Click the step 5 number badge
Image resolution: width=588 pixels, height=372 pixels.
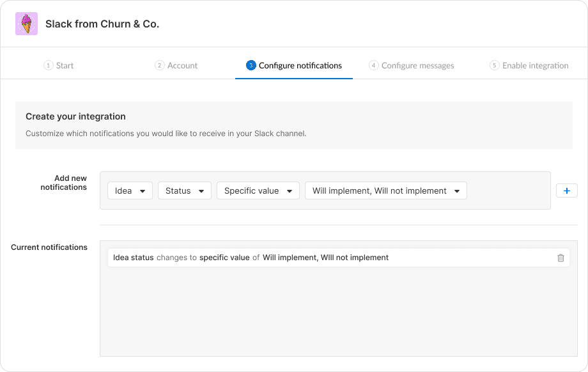[494, 65]
